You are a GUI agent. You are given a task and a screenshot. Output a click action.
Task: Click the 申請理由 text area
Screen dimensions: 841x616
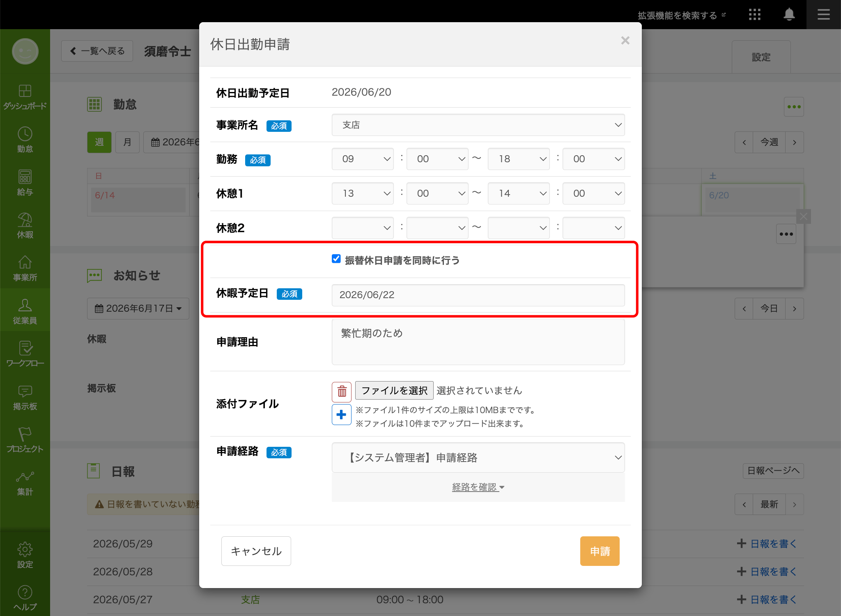478,342
